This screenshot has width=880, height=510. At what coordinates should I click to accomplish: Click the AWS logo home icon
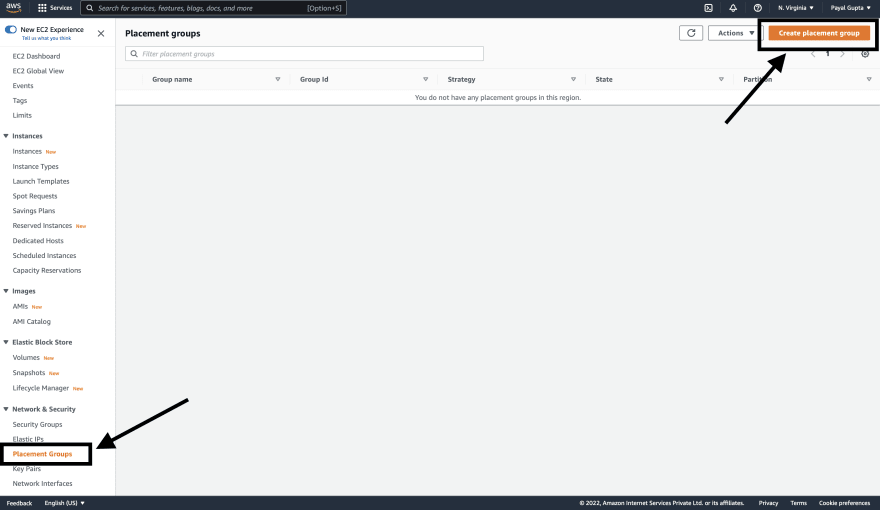pyautogui.click(x=13, y=8)
